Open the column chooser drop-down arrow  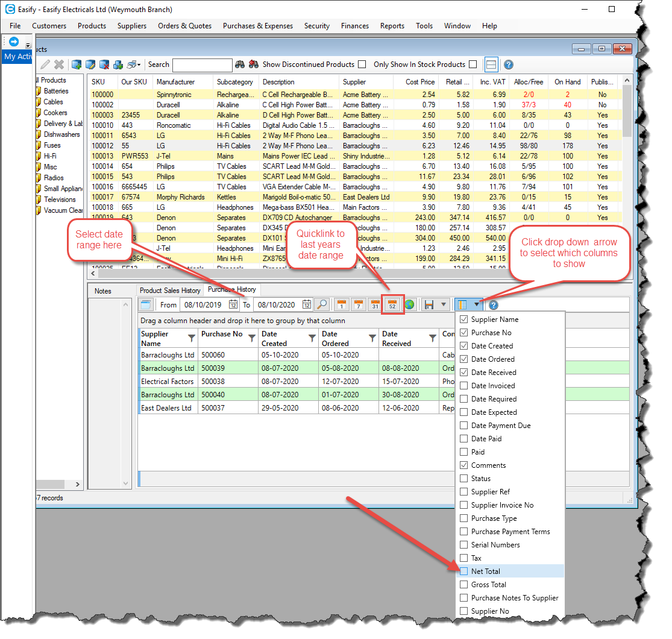(x=477, y=305)
